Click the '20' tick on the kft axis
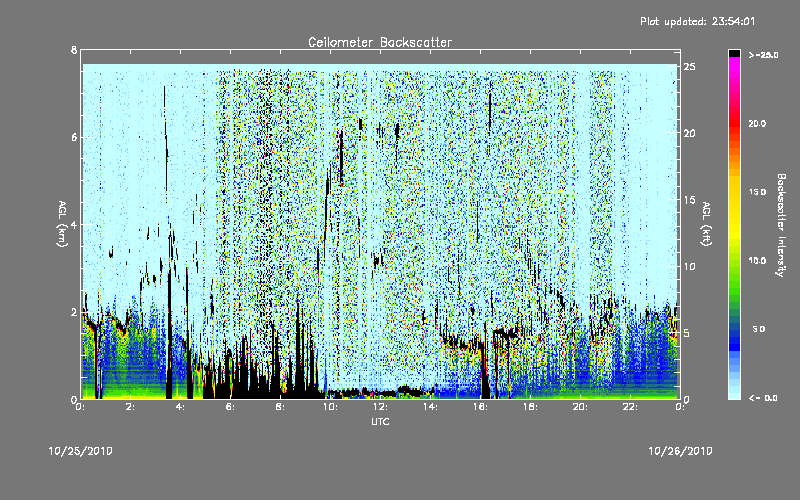 tap(689, 133)
